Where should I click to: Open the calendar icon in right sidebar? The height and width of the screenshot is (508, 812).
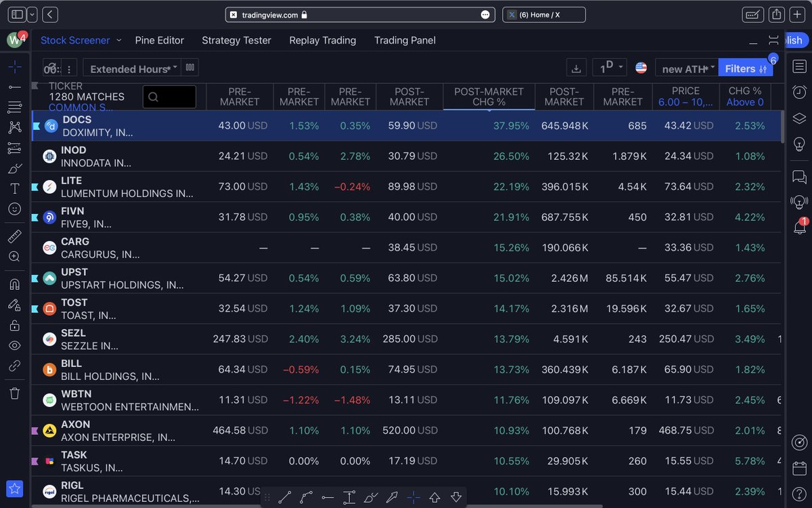[x=799, y=468]
